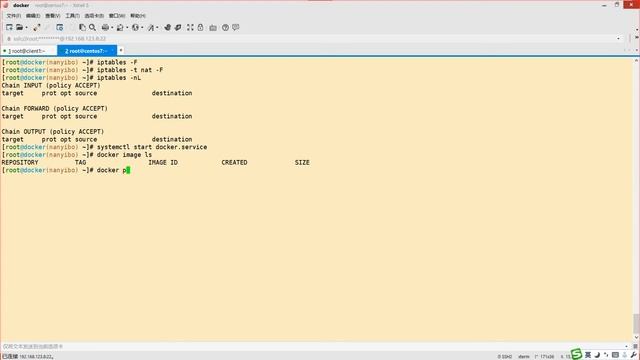This screenshot has height=360, width=640.
Task: Expand the color scheme dropdown arrow
Action: pos(127,28)
